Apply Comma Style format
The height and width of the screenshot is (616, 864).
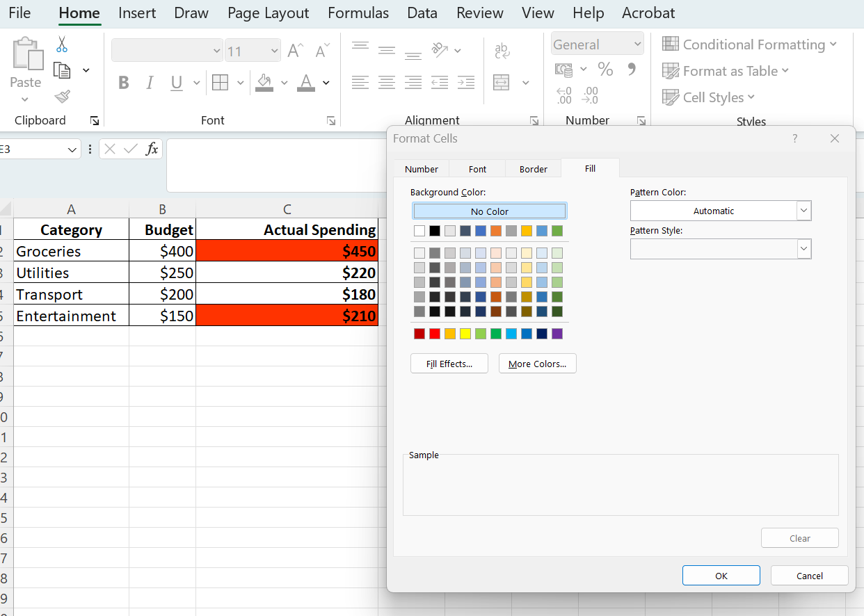(632, 69)
